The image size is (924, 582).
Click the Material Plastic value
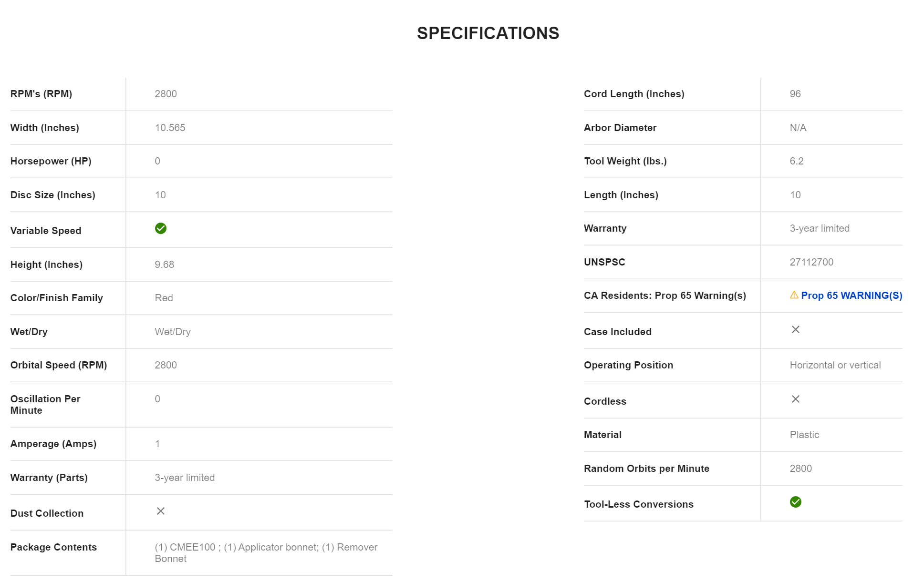(x=804, y=435)
